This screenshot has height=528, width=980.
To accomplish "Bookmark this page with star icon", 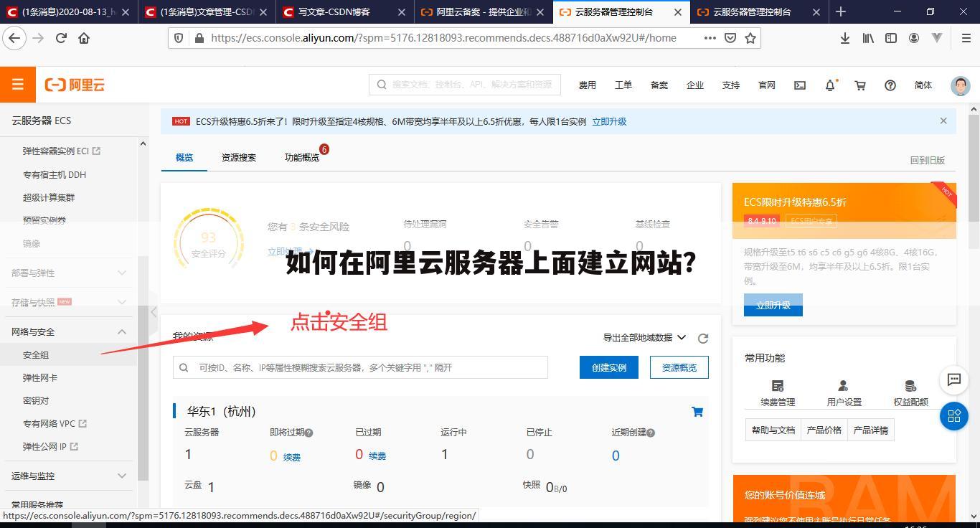I will click(750, 38).
